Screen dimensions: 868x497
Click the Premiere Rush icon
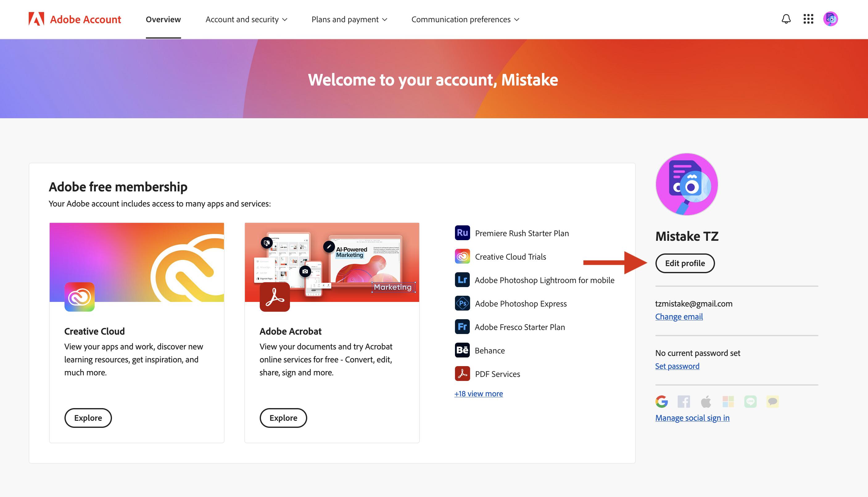pos(462,233)
